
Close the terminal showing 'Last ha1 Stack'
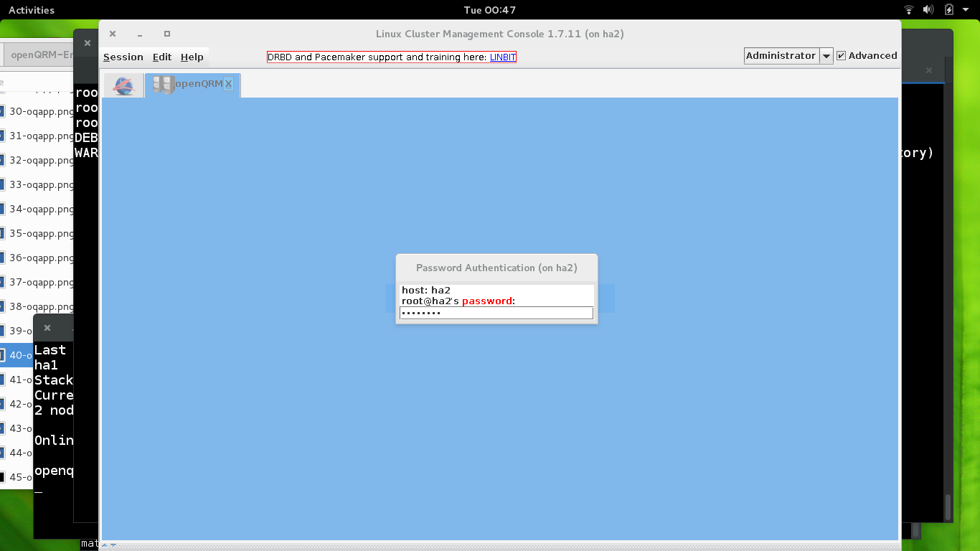(x=47, y=328)
